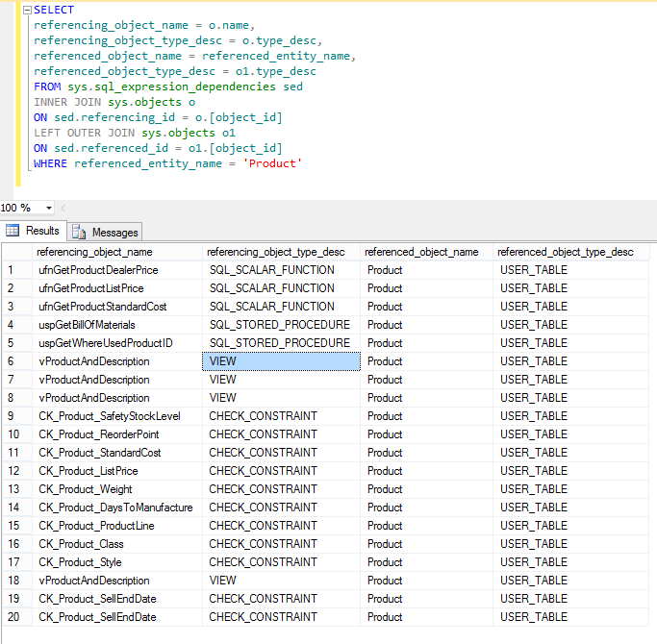Select the CK_Product_ReorderPoint cell
The width and height of the screenshot is (657, 644).
coord(117,434)
